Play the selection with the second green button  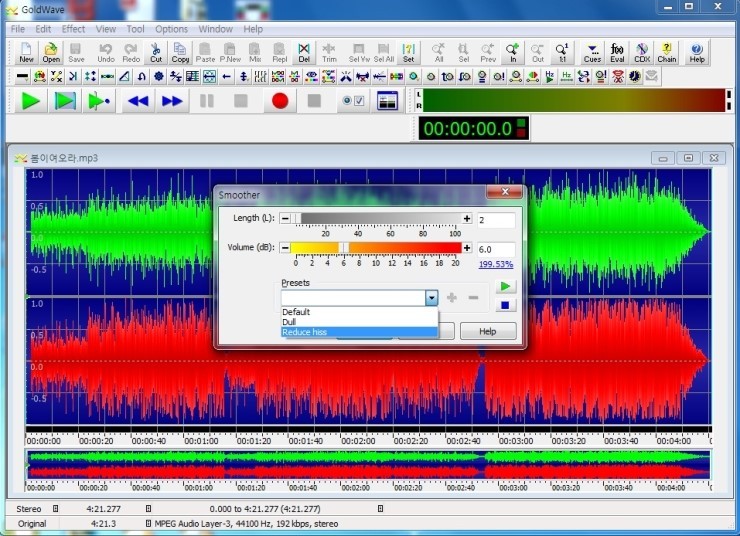(x=65, y=101)
